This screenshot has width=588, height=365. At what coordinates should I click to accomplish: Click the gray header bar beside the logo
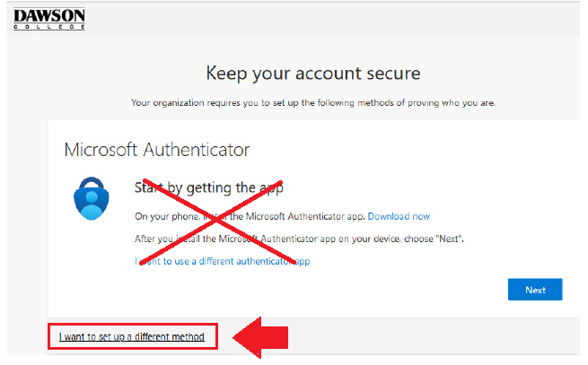(332, 19)
